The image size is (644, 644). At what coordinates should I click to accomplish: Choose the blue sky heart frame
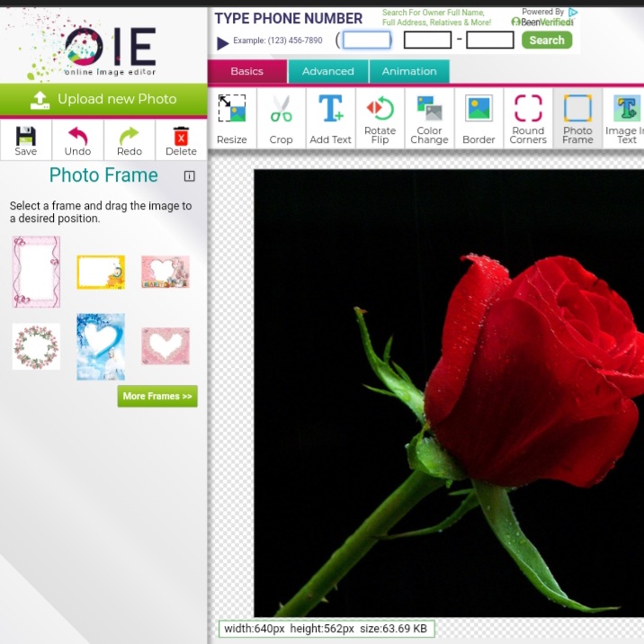[101, 347]
